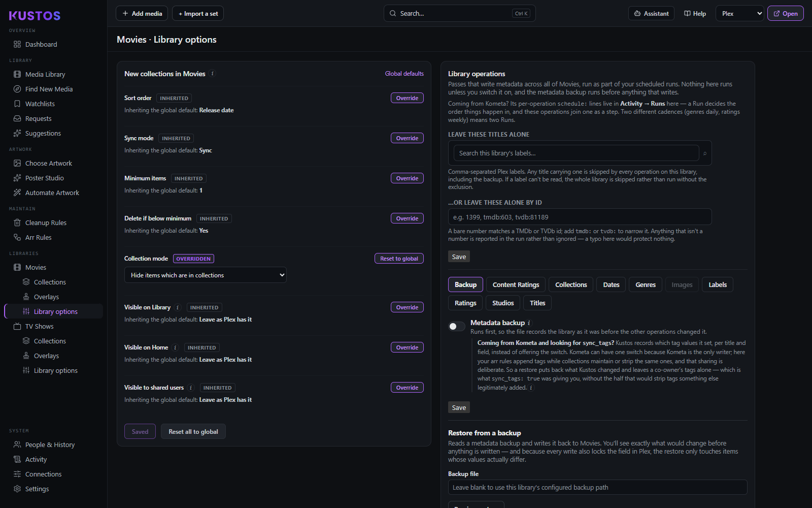812x508 pixels.
Task: Open Find New Media compass icon
Action: point(17,89)
